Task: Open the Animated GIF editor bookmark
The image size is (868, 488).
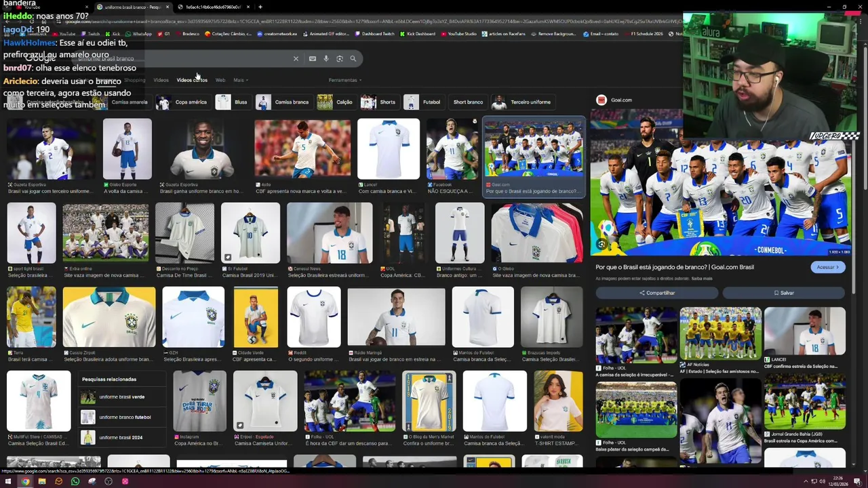Action: (x=326, y=34)
